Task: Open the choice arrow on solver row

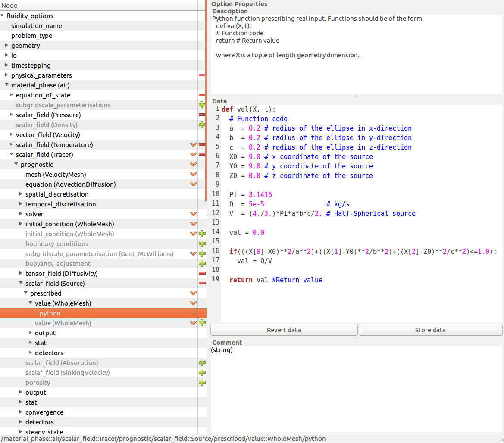Action: [193, 214]
